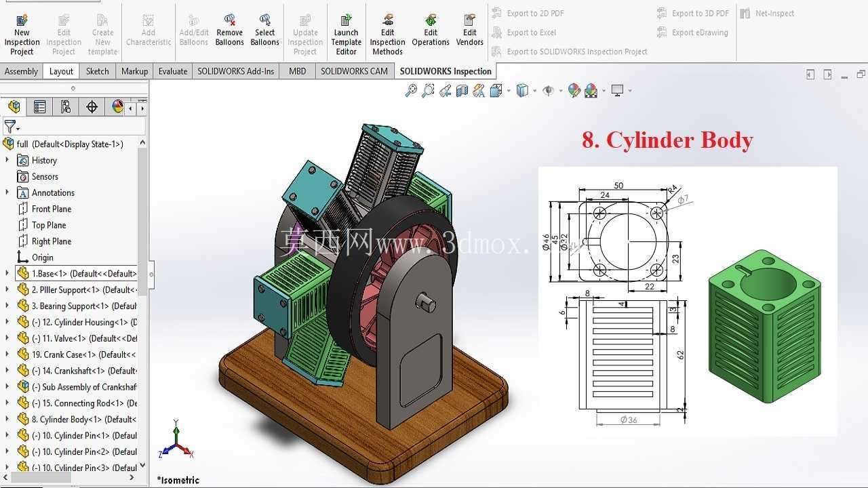The height and width of the screenshot is (488, 868).
Task: Click Zoom to Area icon
Action: click(428, 91)
